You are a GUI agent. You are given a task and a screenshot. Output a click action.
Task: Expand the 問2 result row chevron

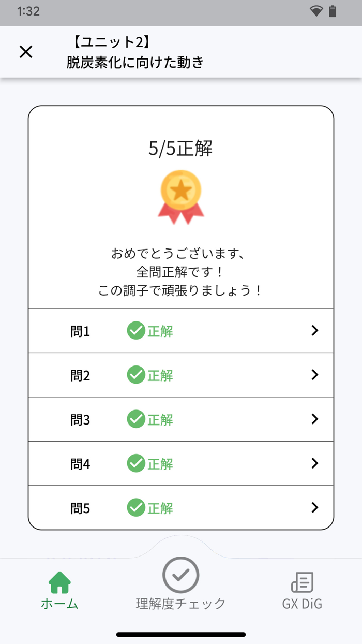tap(315, 375)
